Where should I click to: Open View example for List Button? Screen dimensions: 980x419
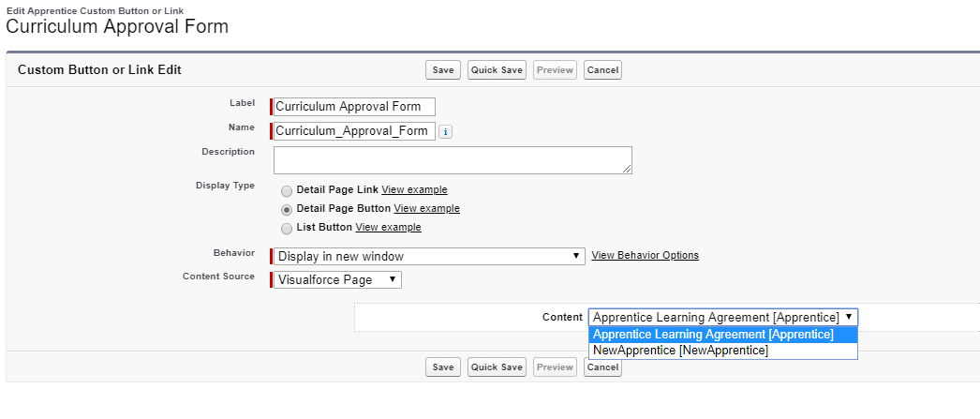pyautogui.click(x=388, y=228)
